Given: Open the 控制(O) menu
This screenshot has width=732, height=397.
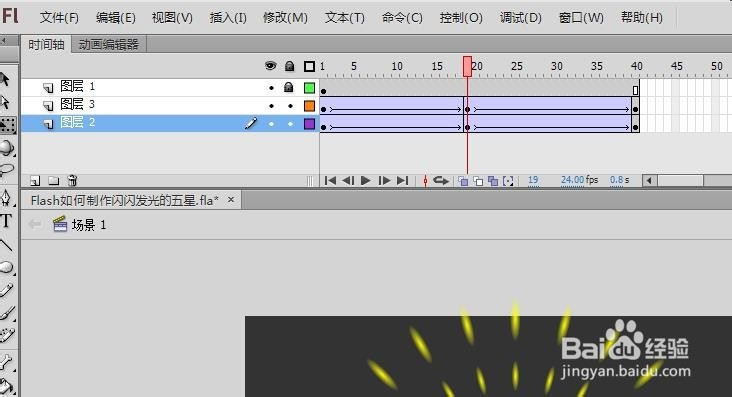Looking at the screenshot, I should (x=461, y=18).
